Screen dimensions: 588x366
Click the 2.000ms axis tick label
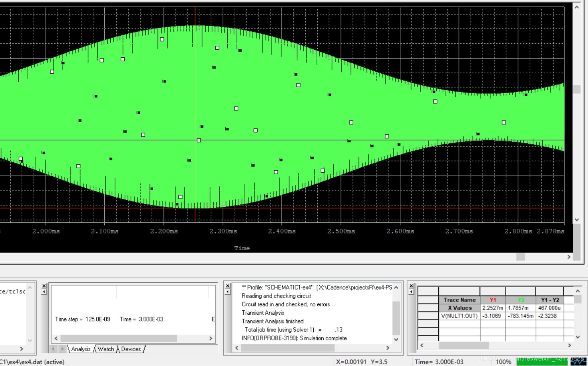46,231
